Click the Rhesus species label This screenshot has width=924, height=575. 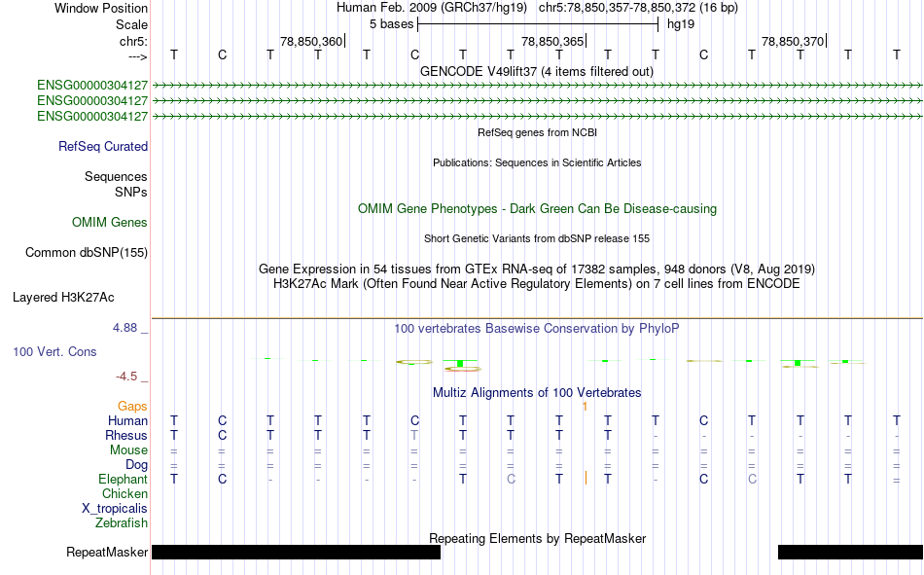click(x=126, y=435)
